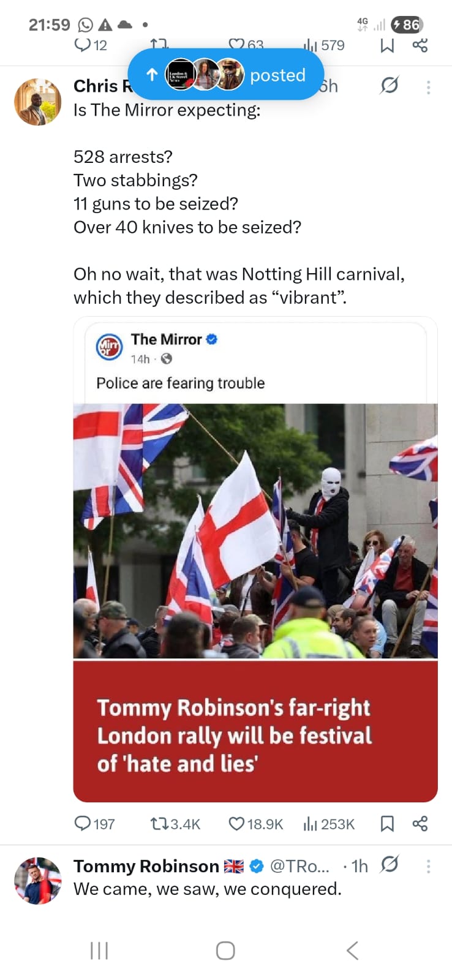This screenshot has width=452, height=980.
Task: Like the post with 18.9K likes
Action: (x=236, y=824)
